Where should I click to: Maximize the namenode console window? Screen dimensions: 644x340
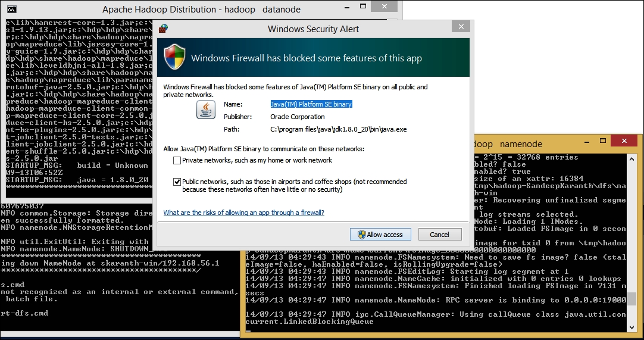click(603, 141)
